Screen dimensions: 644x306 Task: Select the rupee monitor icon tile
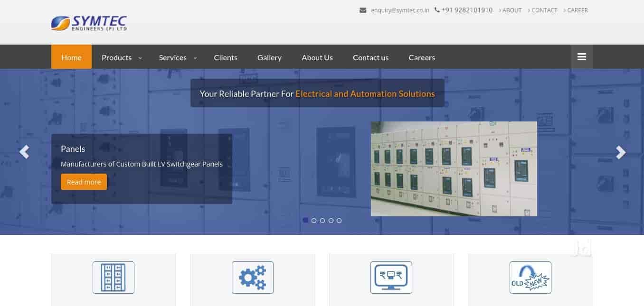[391, 278]
